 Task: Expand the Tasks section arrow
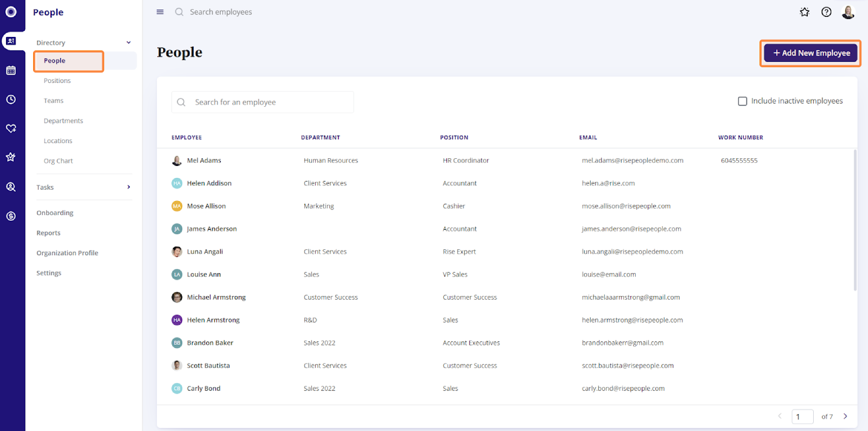[x=129, y=187]
